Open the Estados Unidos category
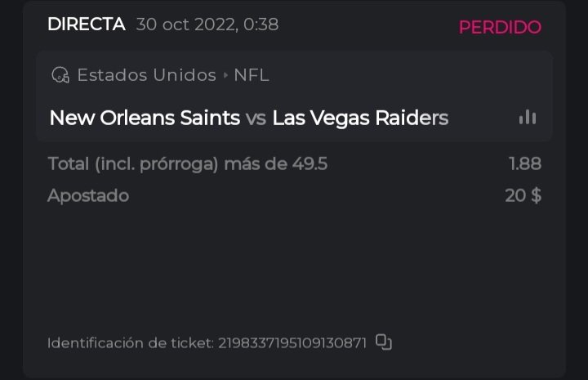Screen dimensions: 588x380 pyautogui.click(x=146, y=75)
